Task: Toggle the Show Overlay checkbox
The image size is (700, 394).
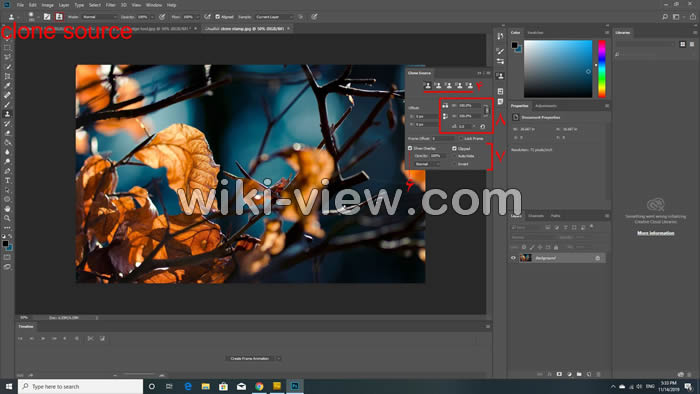Action: point(410,148)
